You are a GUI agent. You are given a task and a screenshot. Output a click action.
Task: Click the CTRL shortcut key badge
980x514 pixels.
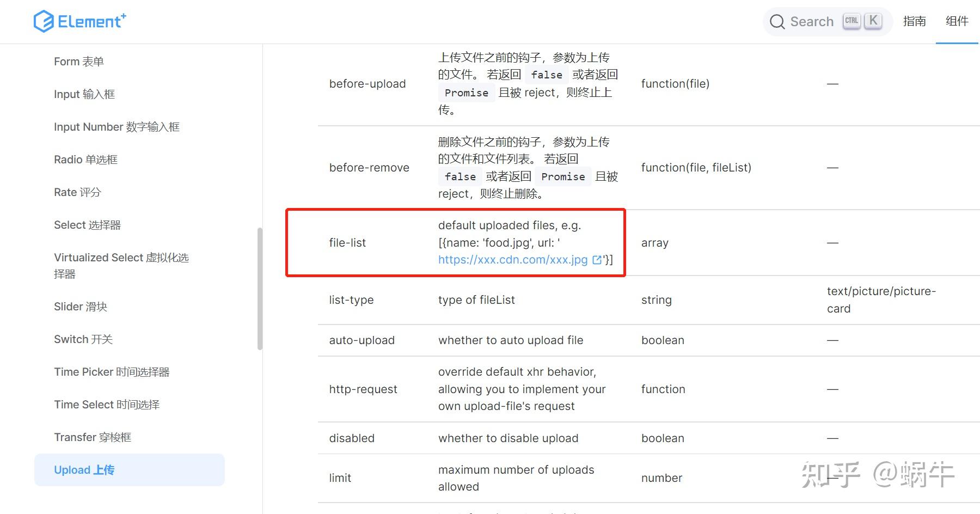tap(852, 20)
